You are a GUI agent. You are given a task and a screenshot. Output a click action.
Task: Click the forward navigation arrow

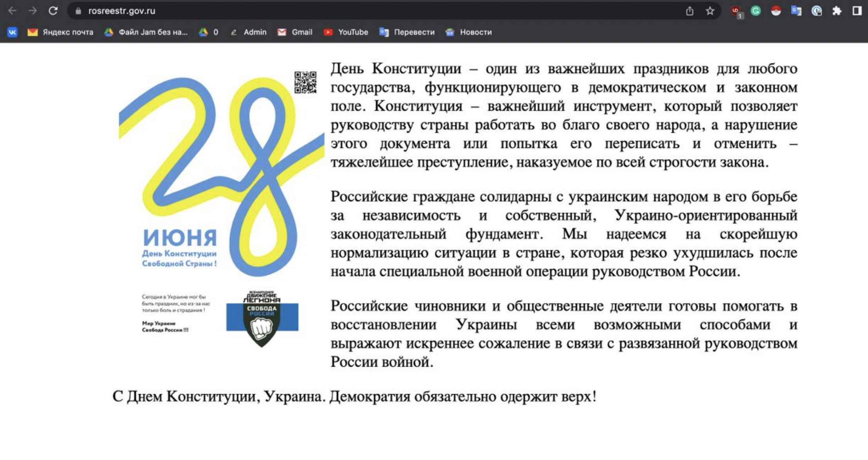tap(33, 11)
